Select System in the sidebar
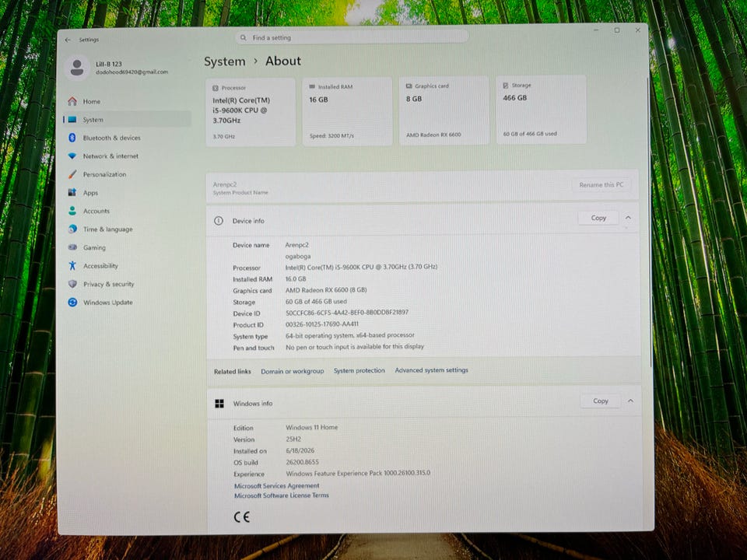747x560 pixels. coord(127,120)
